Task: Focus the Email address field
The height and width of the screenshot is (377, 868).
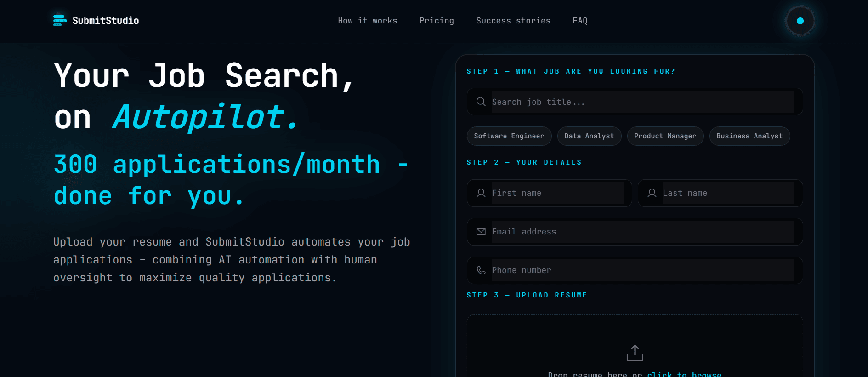Action: [x=635, y=232]
